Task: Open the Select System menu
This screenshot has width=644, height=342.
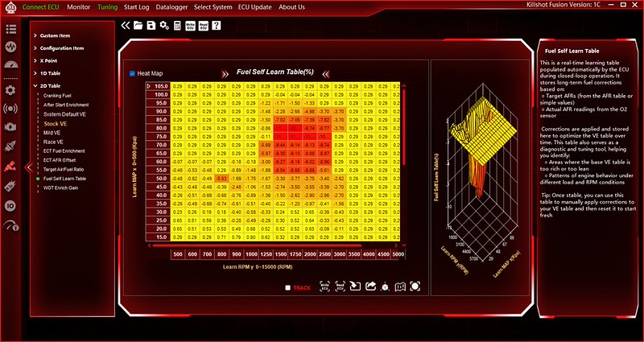Action: tap(213, 7)
